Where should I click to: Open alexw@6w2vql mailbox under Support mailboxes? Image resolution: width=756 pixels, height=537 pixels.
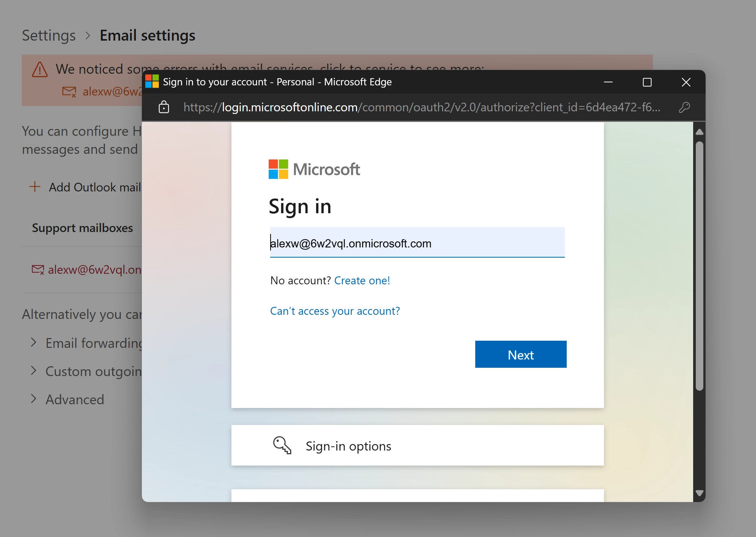94,270
